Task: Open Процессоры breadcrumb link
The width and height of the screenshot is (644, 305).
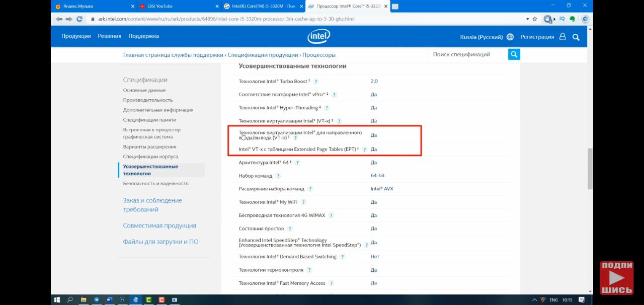Action: (319, 55)
